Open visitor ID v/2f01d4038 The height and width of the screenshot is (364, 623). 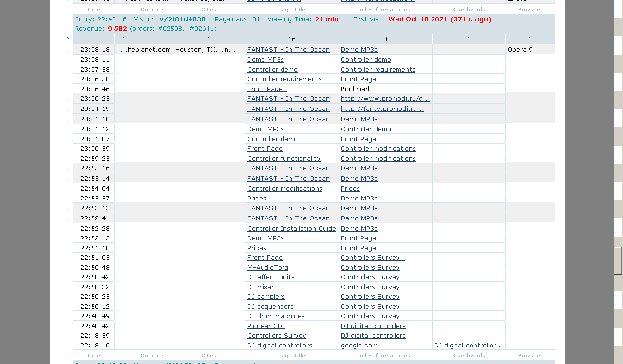coord(182,19)
